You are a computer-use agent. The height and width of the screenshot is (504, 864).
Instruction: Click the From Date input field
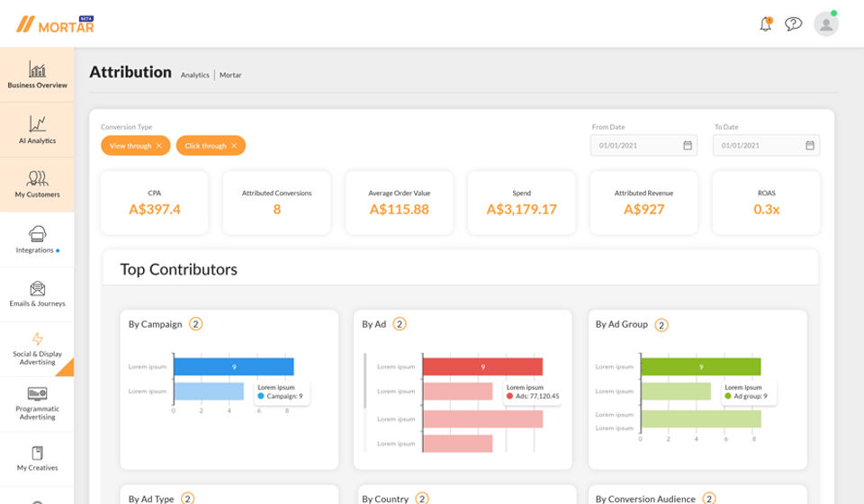coord(643,146)
